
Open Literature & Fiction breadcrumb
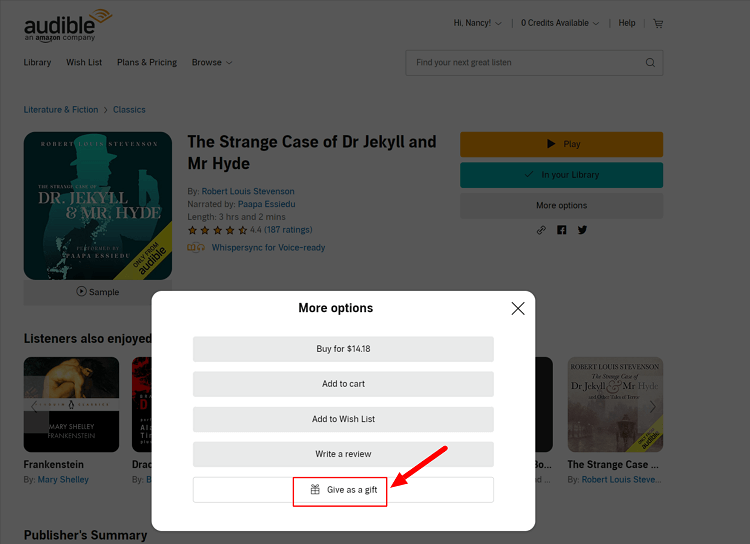click(61, 110)
